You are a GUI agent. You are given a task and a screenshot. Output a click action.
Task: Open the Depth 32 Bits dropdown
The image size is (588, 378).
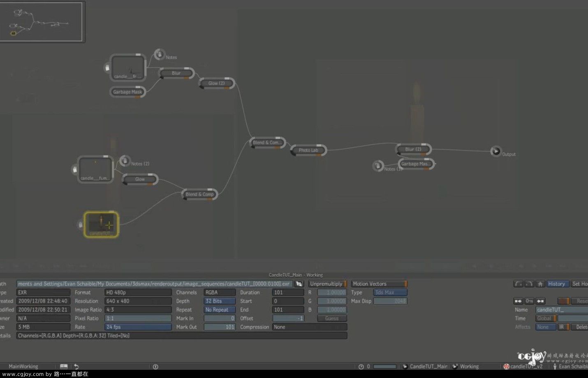(220, 301)
